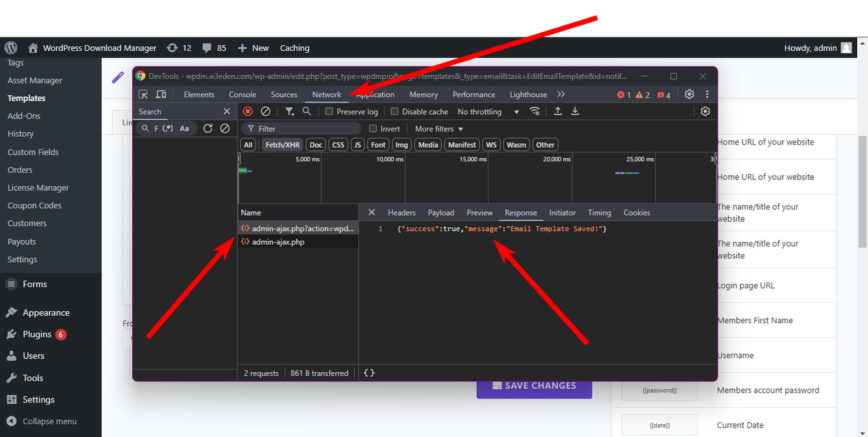The height and width of the screenshot is (437, 868).
Task: Click New in WordPress admin bar
Action: 254,48
